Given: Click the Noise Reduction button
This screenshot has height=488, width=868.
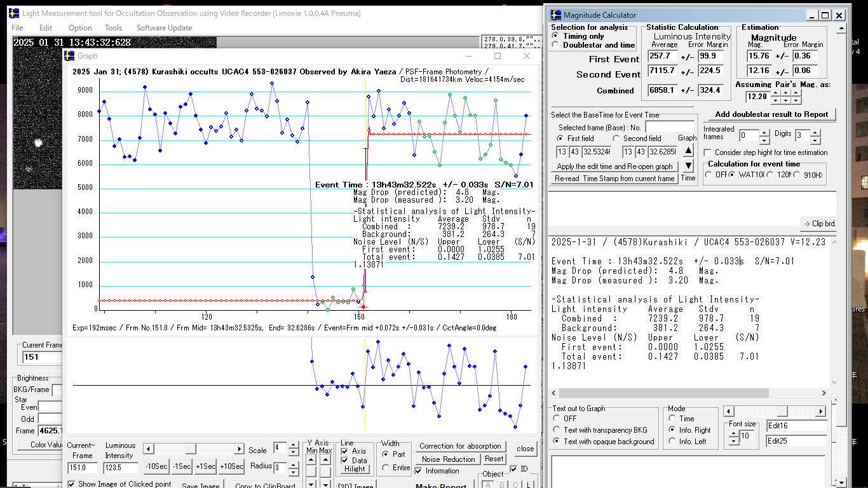Looking at the screenshot, I should point(448,459).
